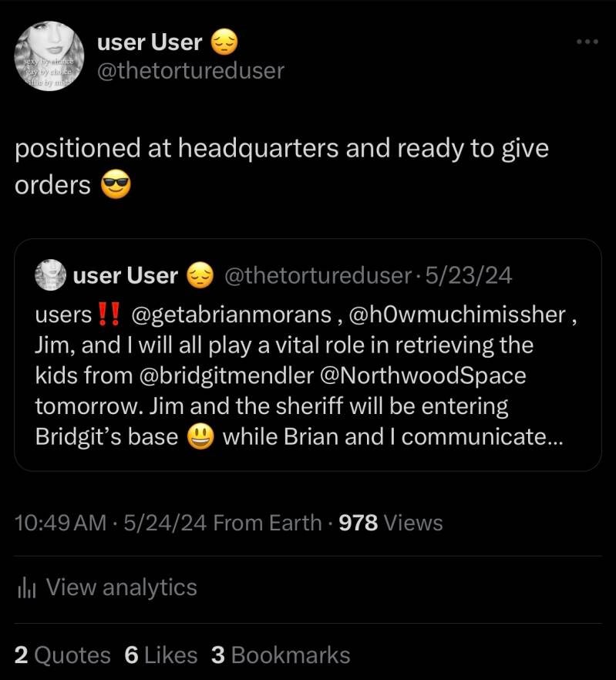The image size is (616, 680).
Task: Open View analytics
Action: [x=121, y=587]
